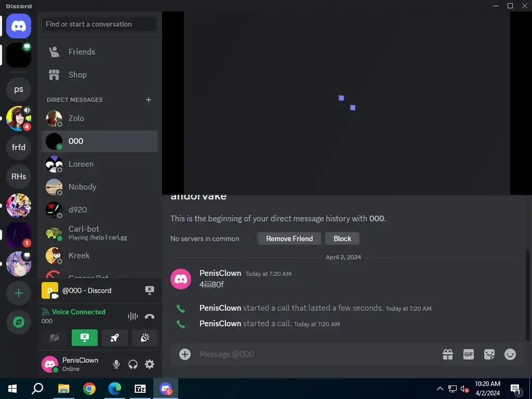The width and height of the screenshot is (532, 399).
Task: Open direct message with Zolo
Action: pos(100,118)
